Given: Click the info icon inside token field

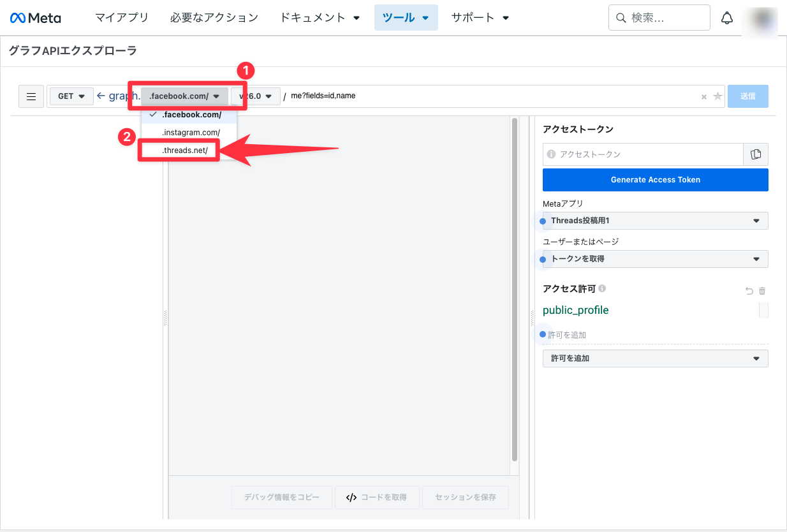Looking at the screenshot, I should tap(551, 154).
